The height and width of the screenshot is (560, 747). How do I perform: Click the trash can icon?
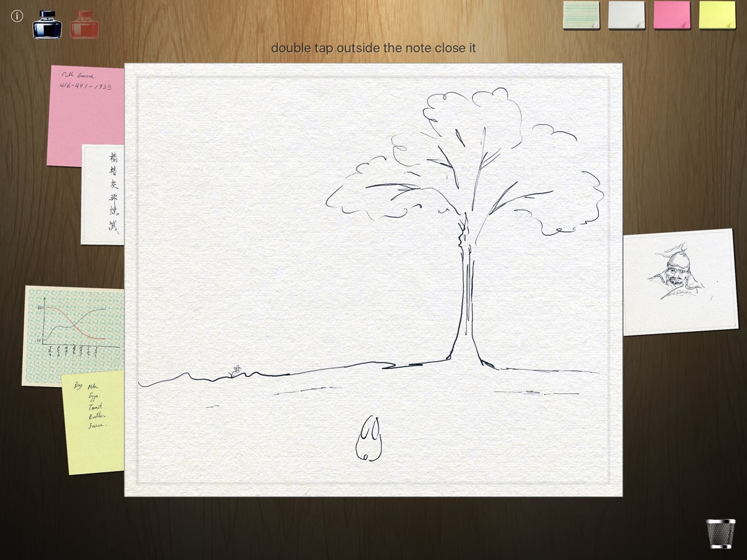[x=720, y=533]
